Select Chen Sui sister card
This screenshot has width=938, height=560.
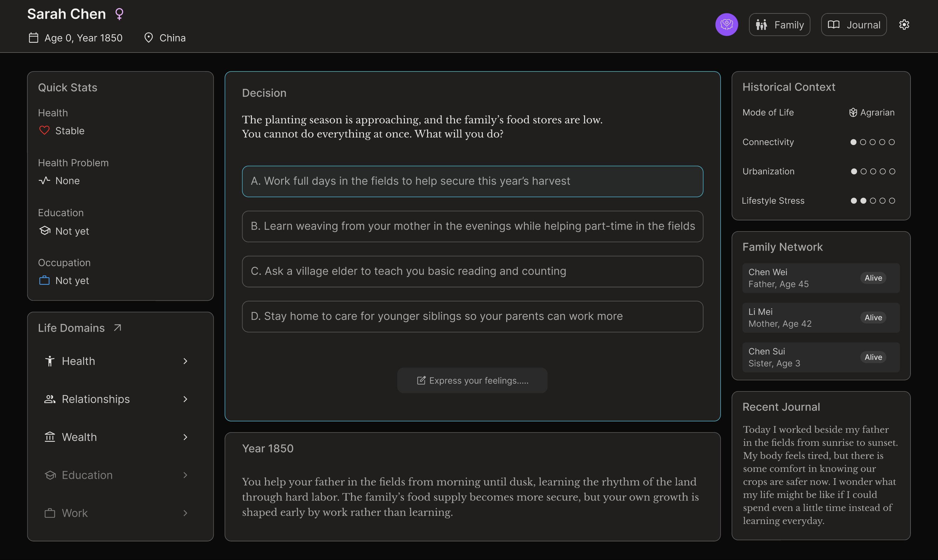pos(821,357)
